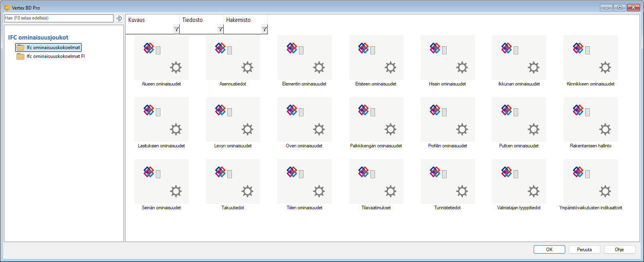Select Lasituksien ominaisuudet icon
644x262 pixels.
(x=161, y=119)
